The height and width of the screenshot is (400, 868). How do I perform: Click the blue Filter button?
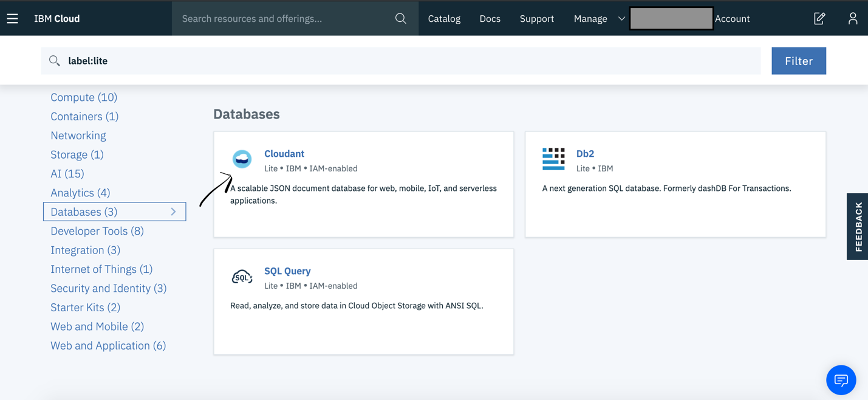click(x=799, y=61)
